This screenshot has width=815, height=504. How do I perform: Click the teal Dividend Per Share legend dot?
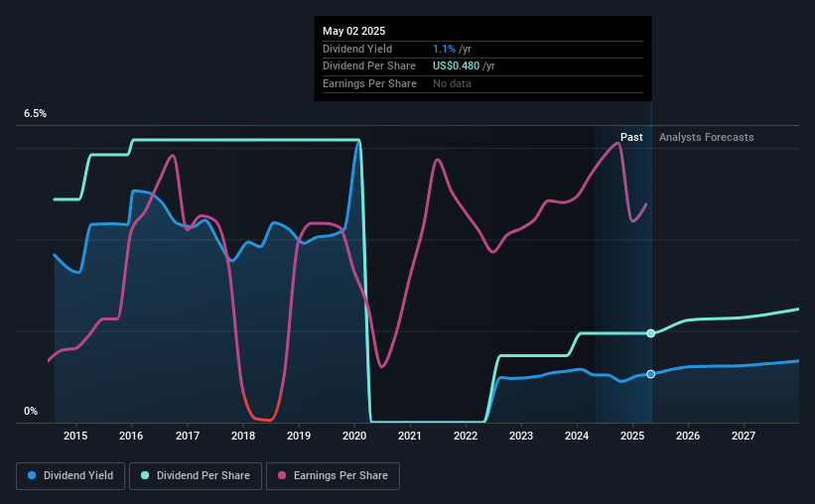tap(145, 475)
